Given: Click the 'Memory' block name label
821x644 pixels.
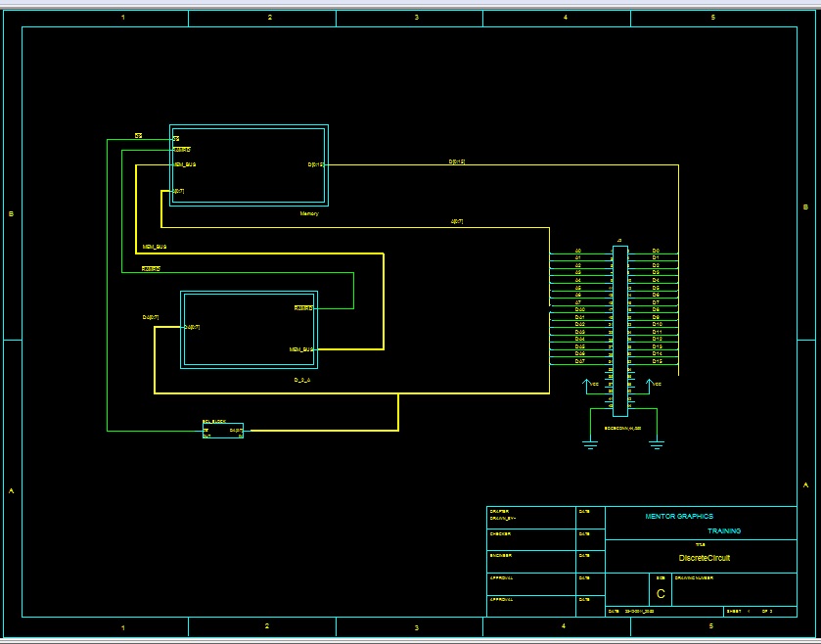Looking at the screenshot, I should [x=309, y=213].
